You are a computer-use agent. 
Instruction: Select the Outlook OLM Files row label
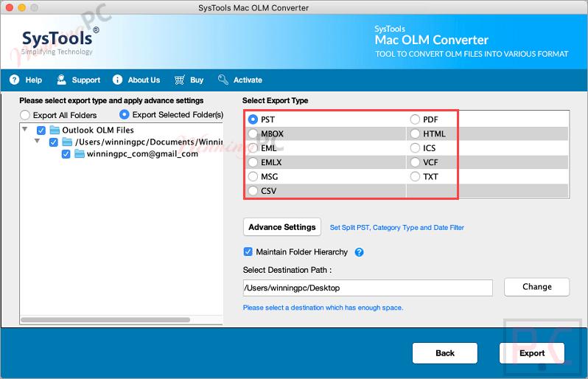click(98, 131)
